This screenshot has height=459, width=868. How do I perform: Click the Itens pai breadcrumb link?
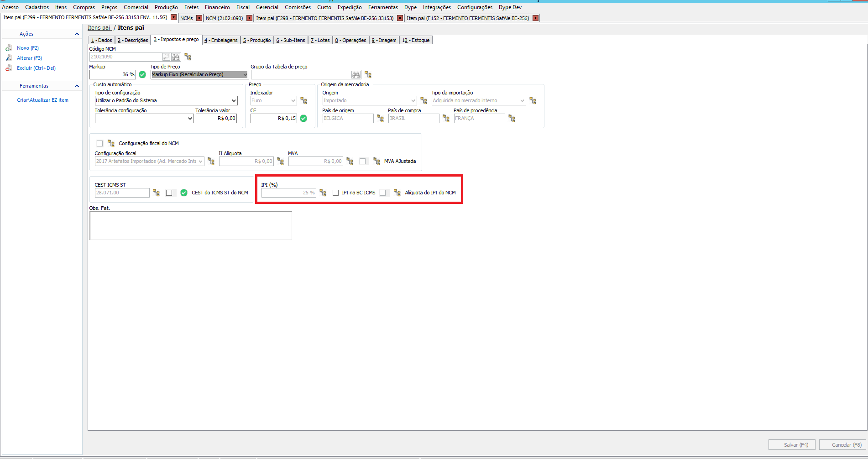(x=99, y=28)
